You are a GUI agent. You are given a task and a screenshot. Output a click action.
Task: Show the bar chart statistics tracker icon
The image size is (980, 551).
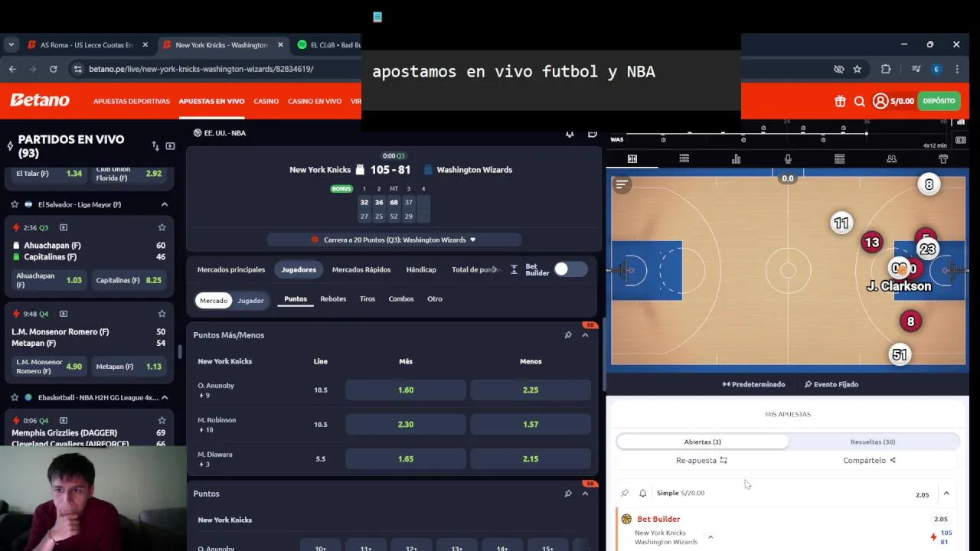(736, 159)
